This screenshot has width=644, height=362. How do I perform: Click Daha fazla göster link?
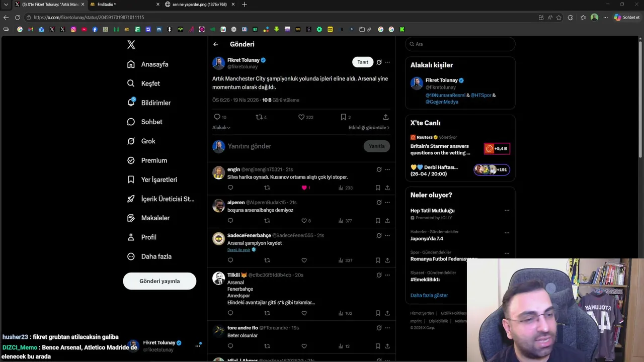coord(429,296)
